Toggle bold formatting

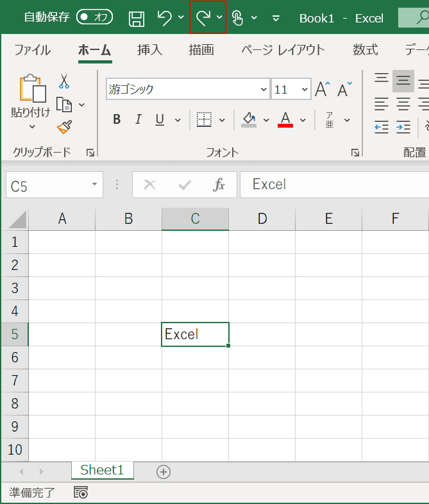tap(117, 119)
